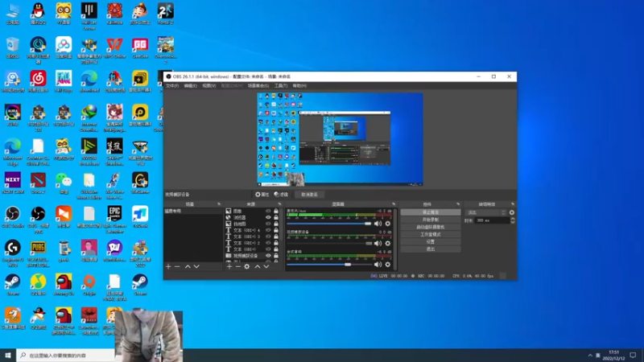Image resolution: width=644 pixels, height=362 pixels.
Task: Show hidden icons in system tray
Action: (x=590, y=356)
